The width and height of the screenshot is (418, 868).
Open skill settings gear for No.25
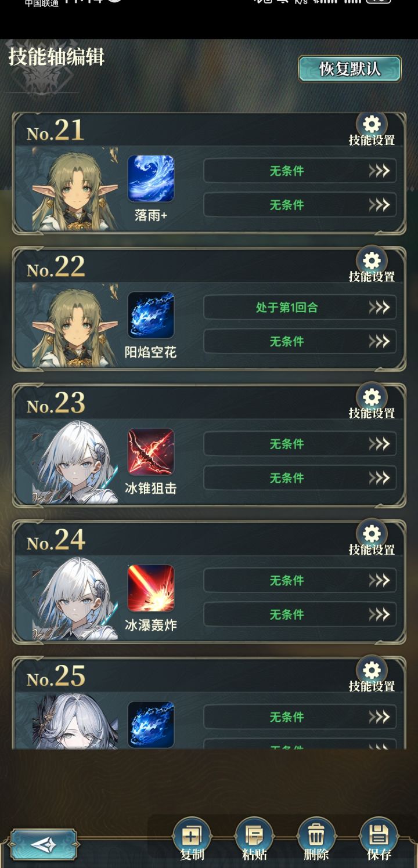pyautogui.click(x=372, y=671)
